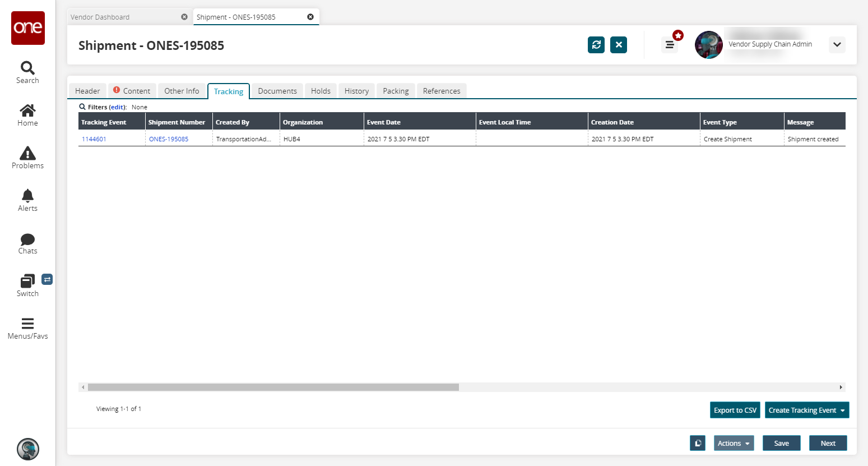Click the TransportationAd... created-by cell
This screenshot has height=466, width=868.
(x=247, y=139)
